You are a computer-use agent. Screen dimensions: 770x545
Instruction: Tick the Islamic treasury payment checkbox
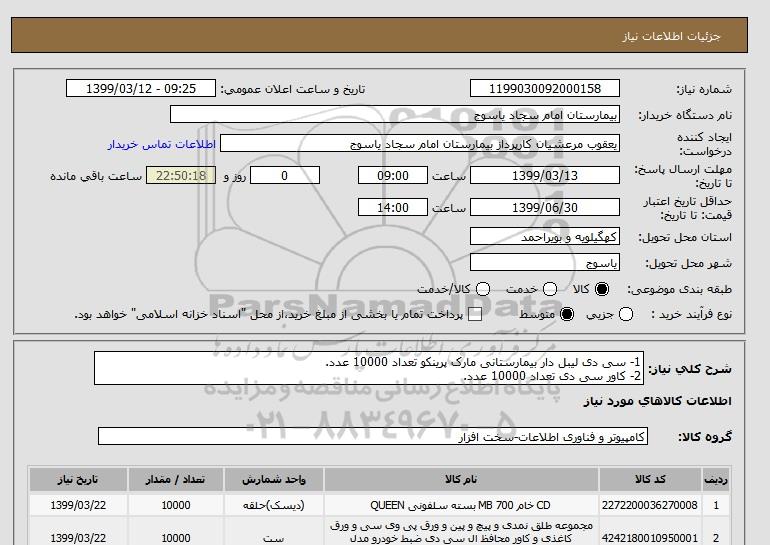[474, 314]
